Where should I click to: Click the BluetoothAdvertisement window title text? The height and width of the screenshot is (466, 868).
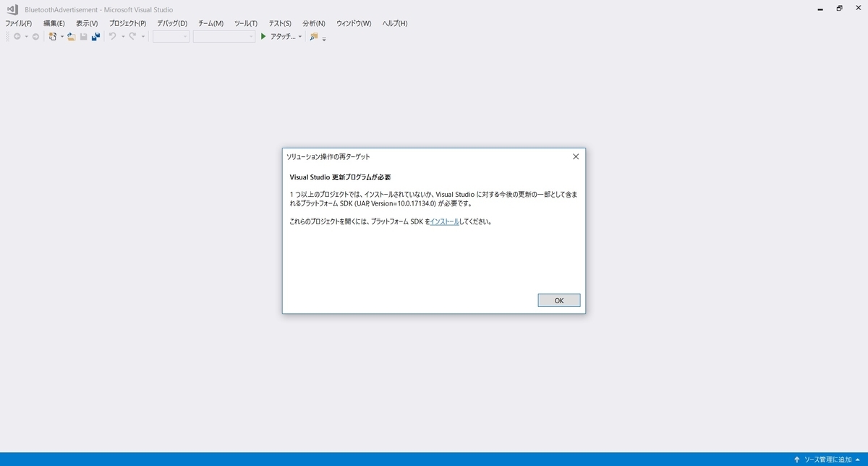[x=99, y=9]
